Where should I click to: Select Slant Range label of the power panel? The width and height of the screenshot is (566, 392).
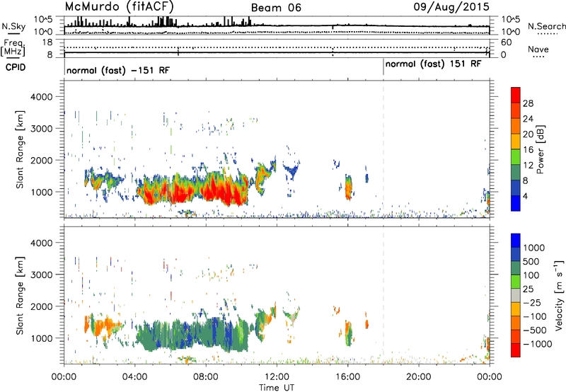tap(20, 149)
